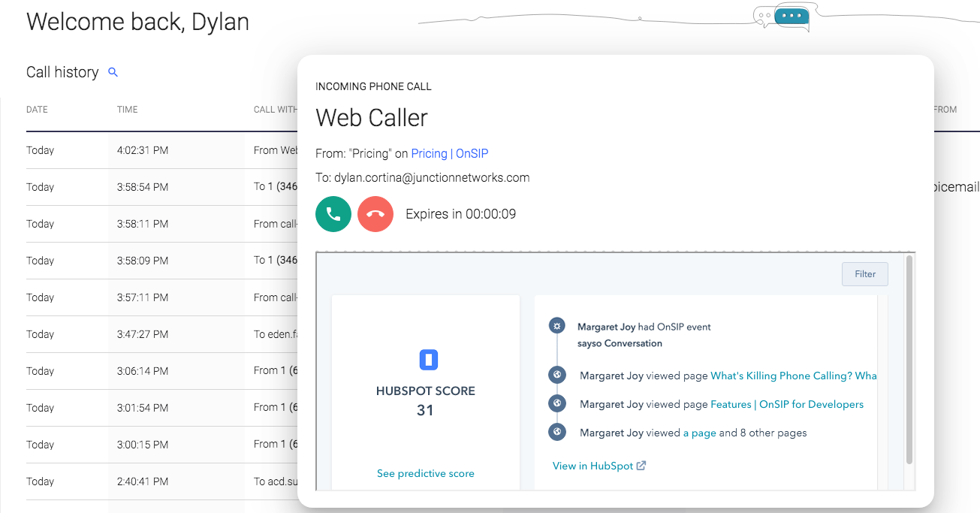Click See predictive score link

pyautogui.click(x=426, y=473)
